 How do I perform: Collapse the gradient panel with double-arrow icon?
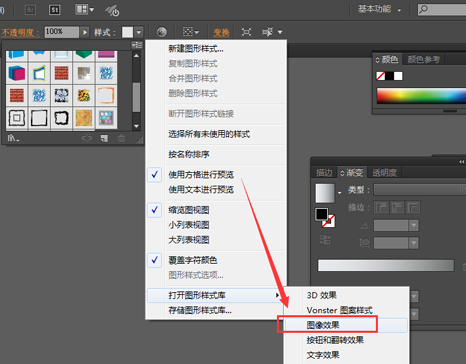pyautogui.click(x=461, y=162)
